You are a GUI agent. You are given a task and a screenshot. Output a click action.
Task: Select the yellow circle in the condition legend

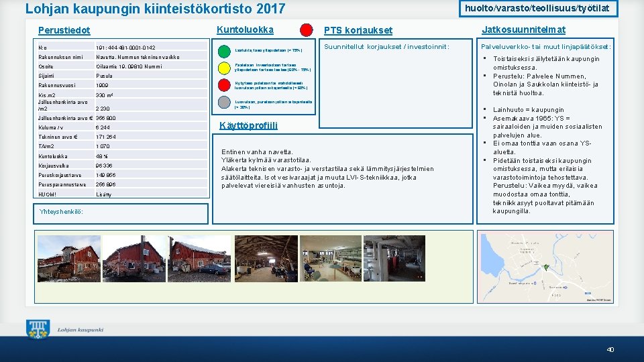point(224,68)
